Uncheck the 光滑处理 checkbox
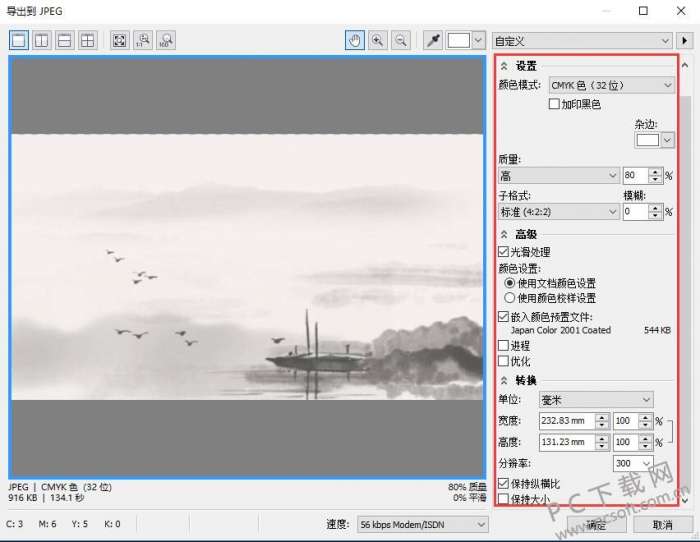 (504, 252)
